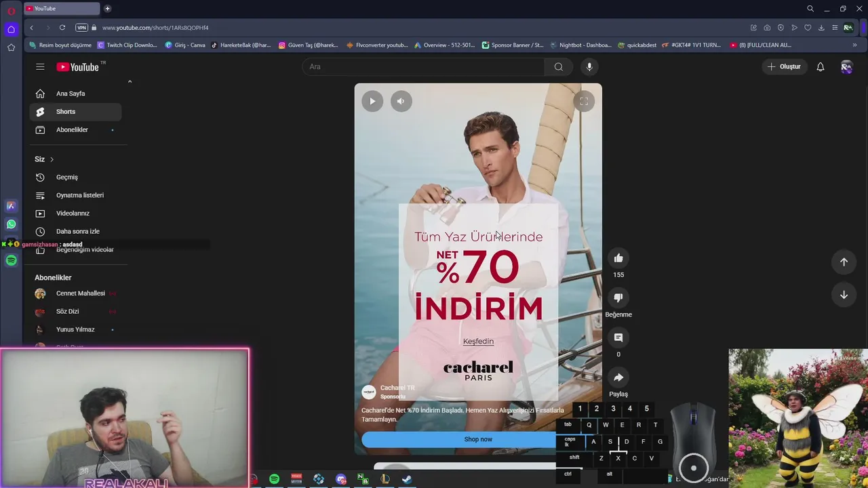Dislike the short (Beğenme)
The height and width of the screenshot is (488, 868).
point(618,298)
